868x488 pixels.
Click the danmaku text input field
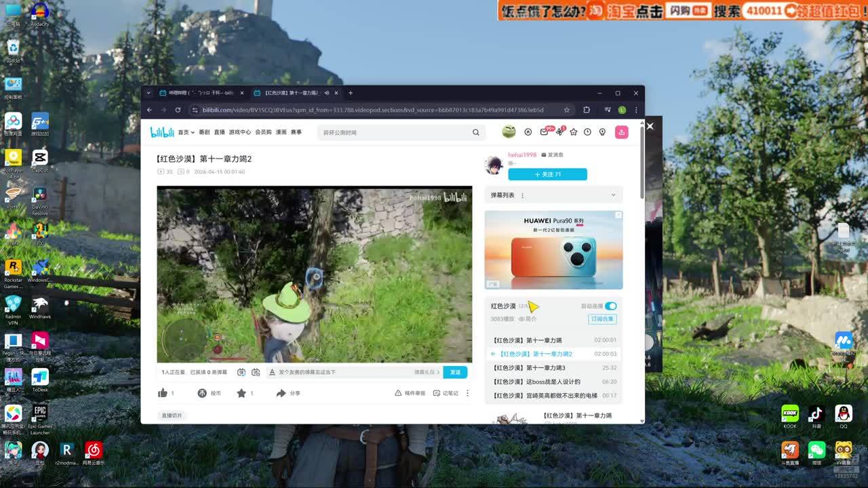[339, 372]
